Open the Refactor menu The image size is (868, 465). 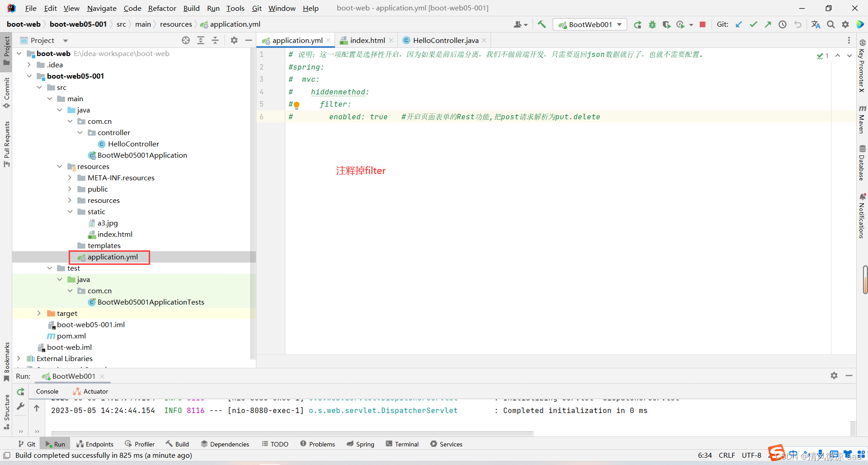[x=162, y=8]
